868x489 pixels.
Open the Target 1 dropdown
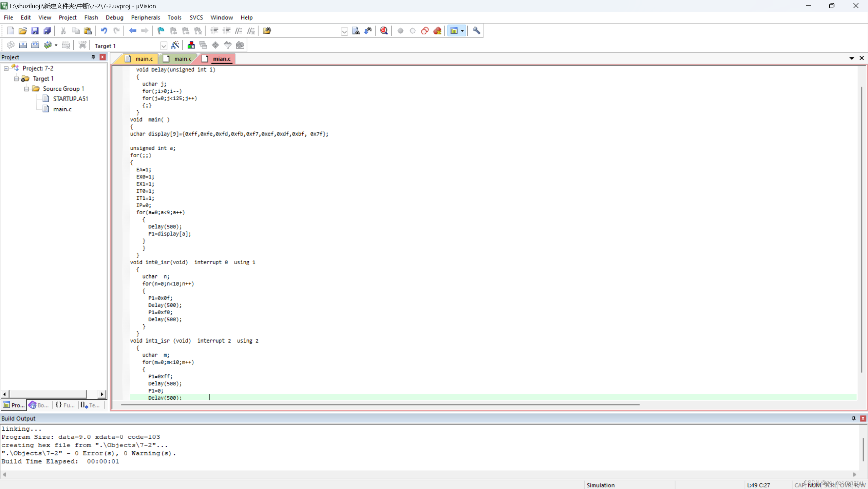pos(164,46)
